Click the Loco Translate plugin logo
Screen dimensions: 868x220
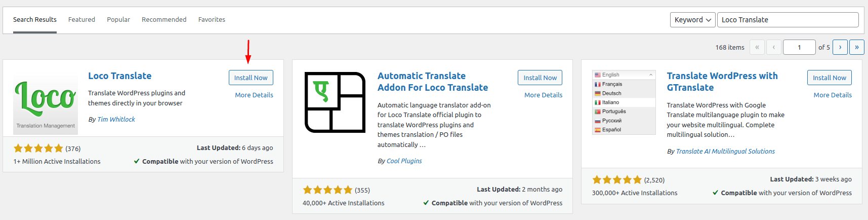(46, 102)
